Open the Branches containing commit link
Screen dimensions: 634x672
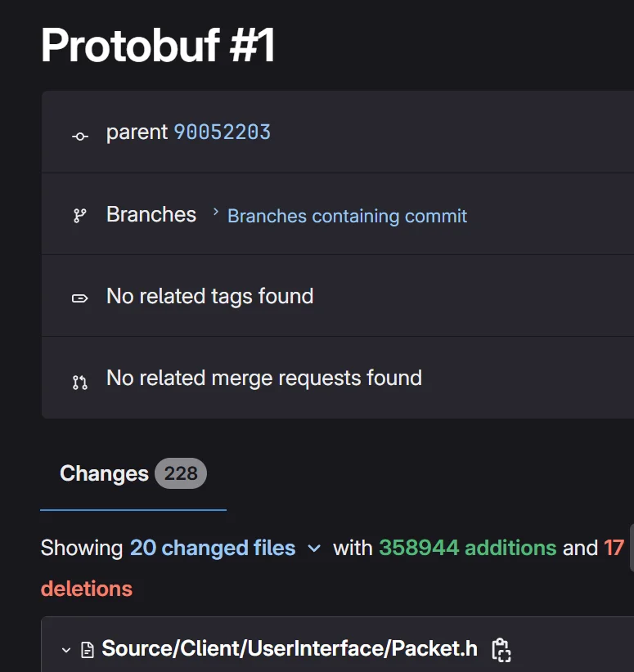(x=347, y=216)
